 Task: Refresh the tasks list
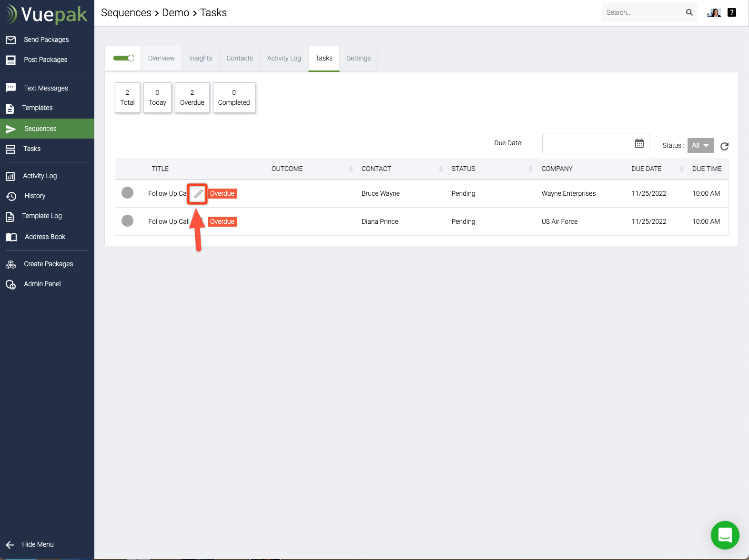[724, 146]
